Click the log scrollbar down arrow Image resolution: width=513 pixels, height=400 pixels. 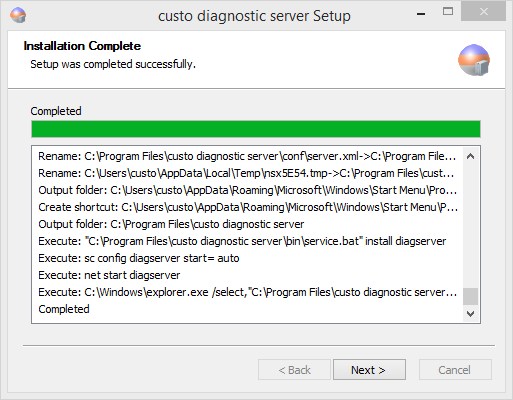coord(470,314)
